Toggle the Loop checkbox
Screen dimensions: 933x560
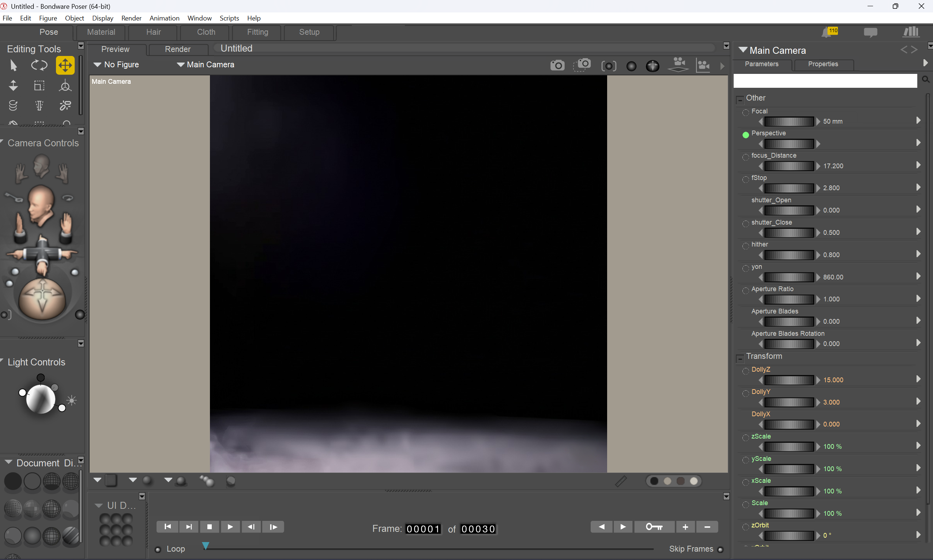tap(158, 549)
